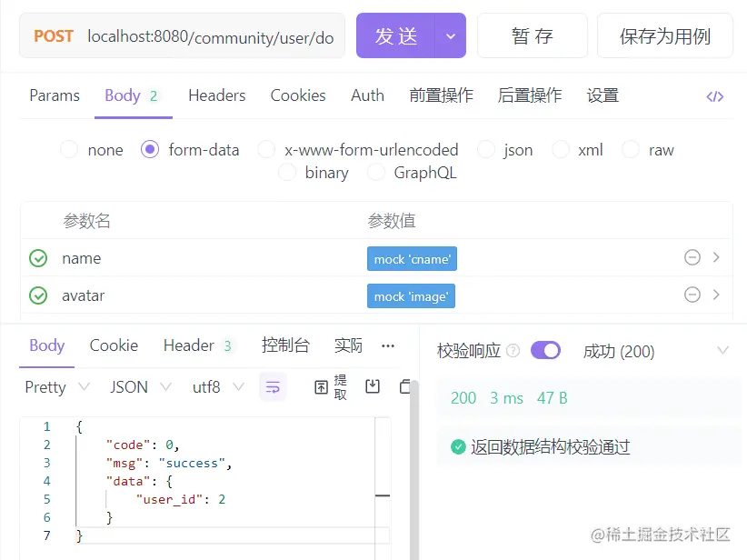
Task: Switch to the response Cookie tab
Action: (114, 345)
